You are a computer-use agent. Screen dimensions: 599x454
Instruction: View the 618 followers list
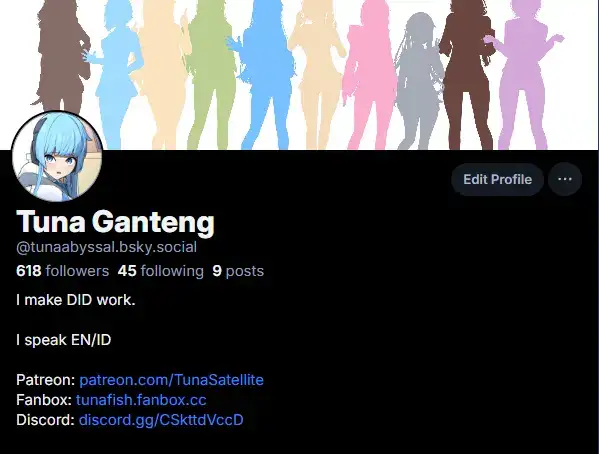pyautogui.click(x=63, y=271)
